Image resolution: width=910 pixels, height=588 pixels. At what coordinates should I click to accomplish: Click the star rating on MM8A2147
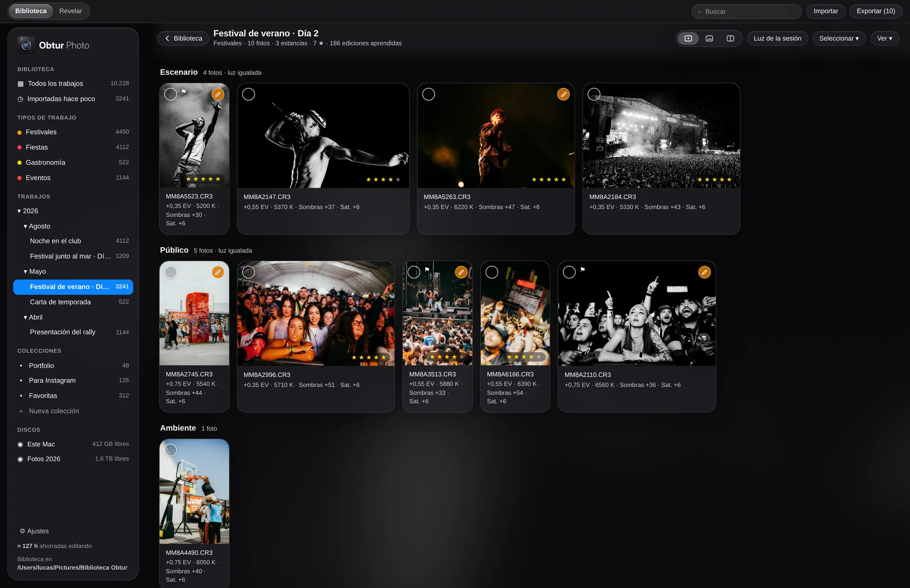pyautogui.click(x=383, y=179)
